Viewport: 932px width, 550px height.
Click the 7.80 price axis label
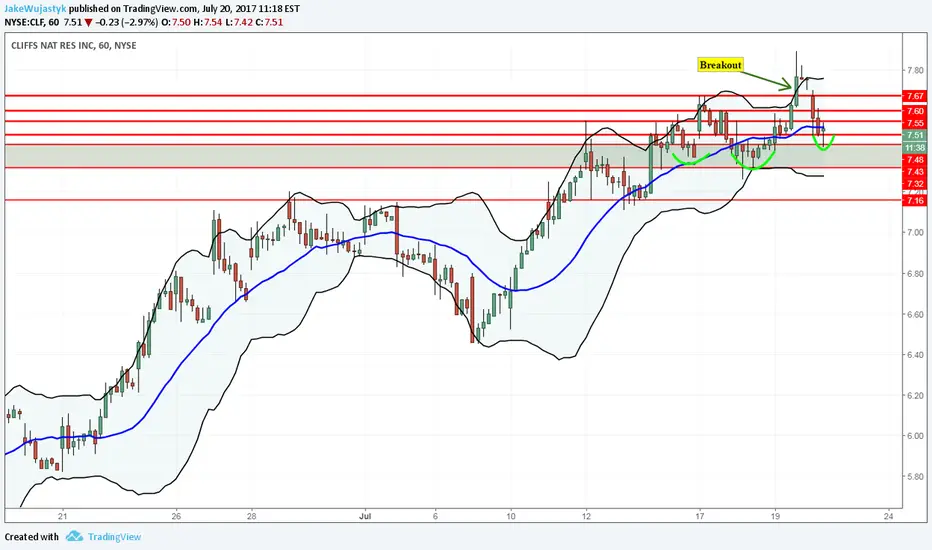coord(915,70)
